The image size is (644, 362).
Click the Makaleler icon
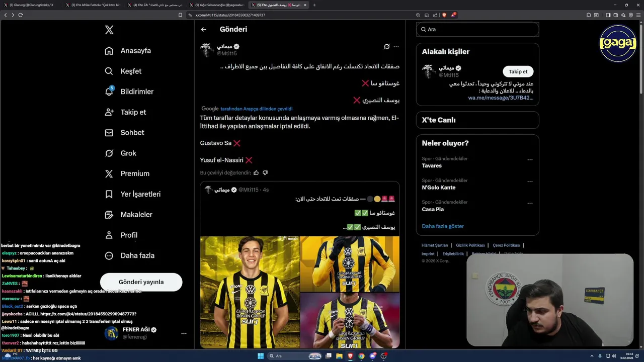[x=109, y=215]
